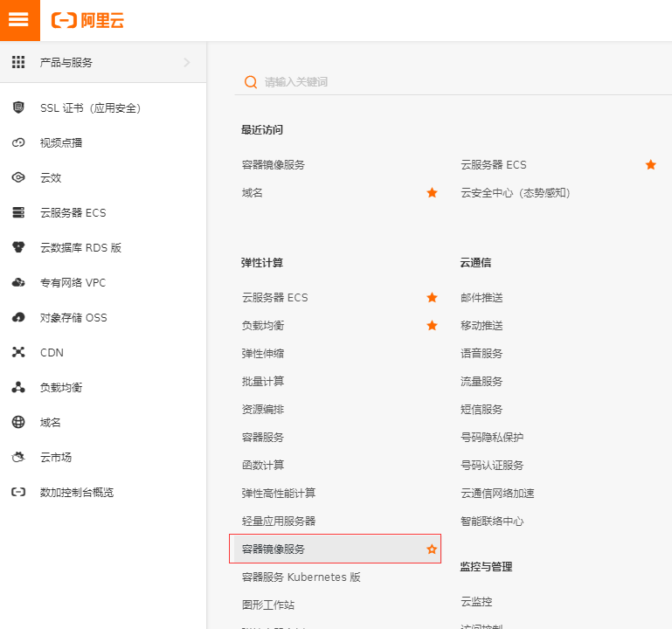Click the RDS database icon
This screenshot has height=629, width=672.
coord(18,247)
